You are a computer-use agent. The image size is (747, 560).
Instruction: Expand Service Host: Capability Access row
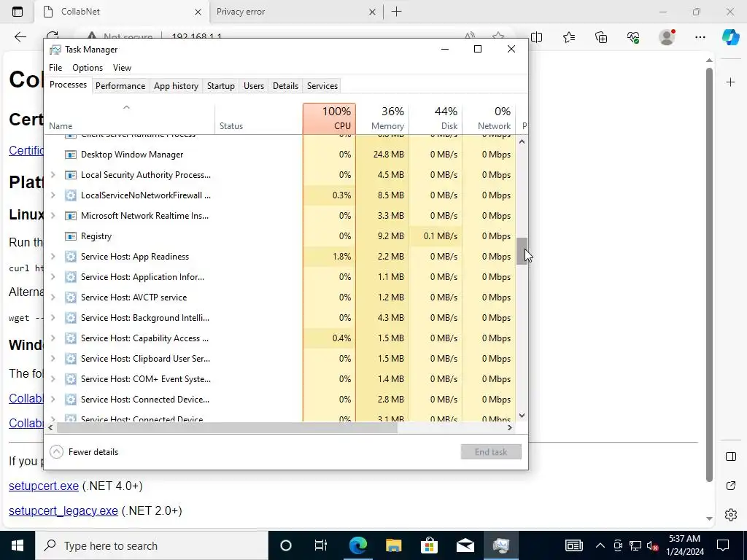53,338
